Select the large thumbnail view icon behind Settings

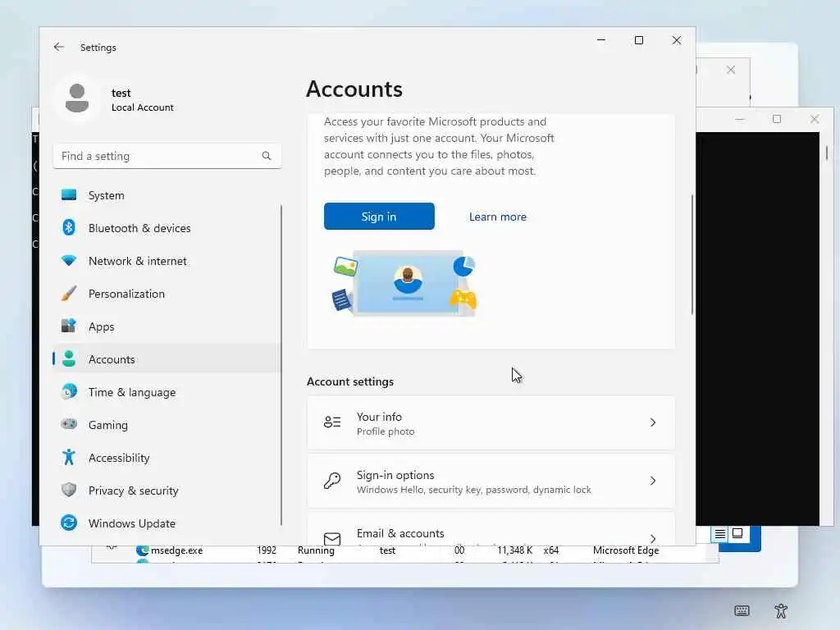pos(737,533)
